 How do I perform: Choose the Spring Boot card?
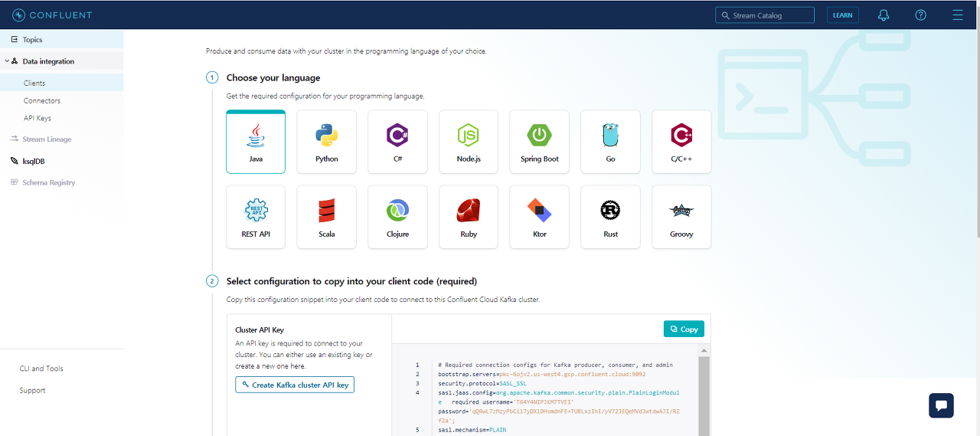coord(540,142)
